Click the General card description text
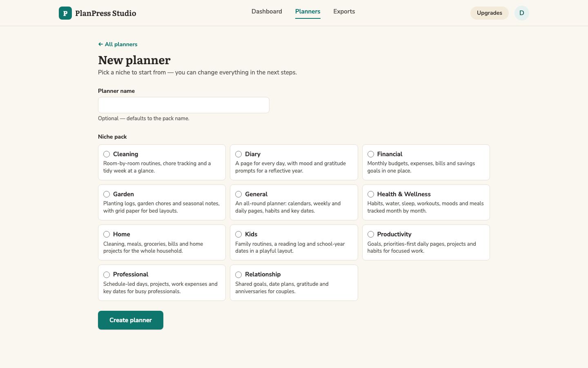The height and width of the screenshot is (368, 588). (288, 207)
